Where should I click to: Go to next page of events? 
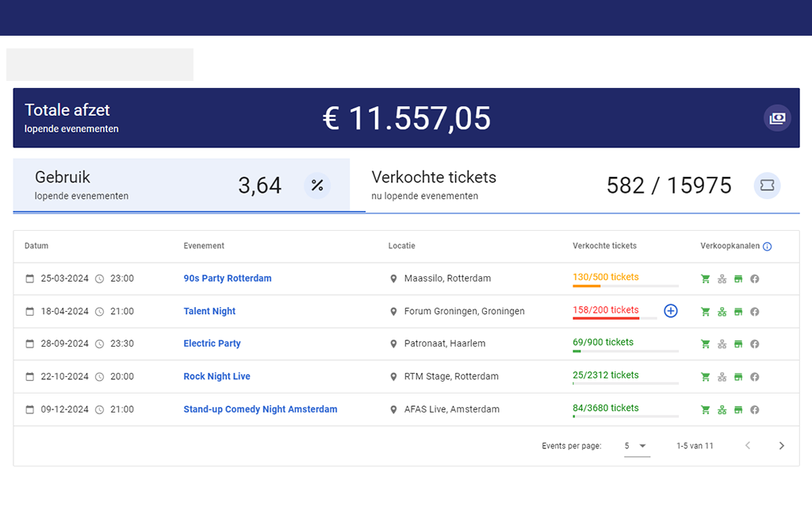[x=781, y=446]
